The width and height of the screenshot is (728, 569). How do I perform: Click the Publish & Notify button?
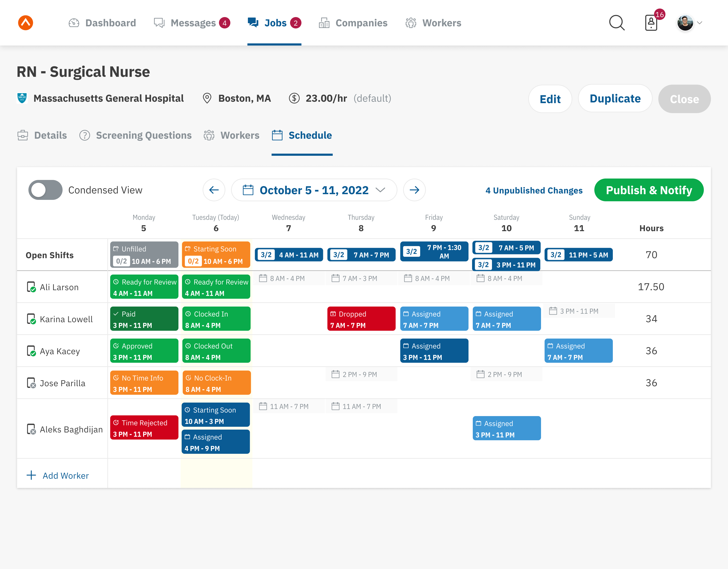pos(649,190)
